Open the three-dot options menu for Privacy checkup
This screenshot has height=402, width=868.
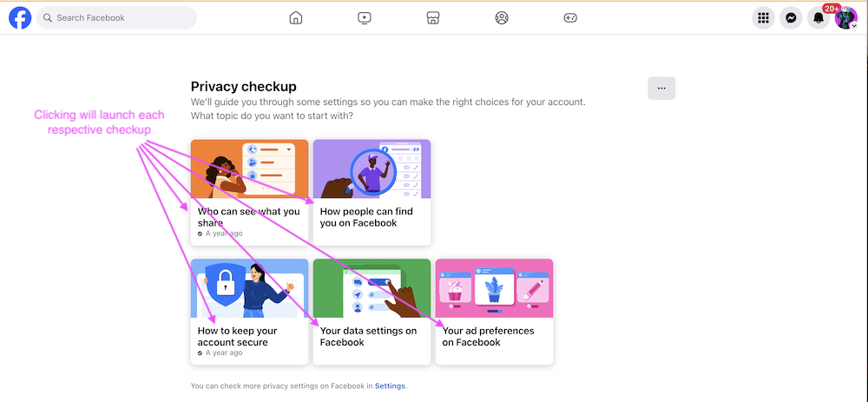tap(661, 88)
